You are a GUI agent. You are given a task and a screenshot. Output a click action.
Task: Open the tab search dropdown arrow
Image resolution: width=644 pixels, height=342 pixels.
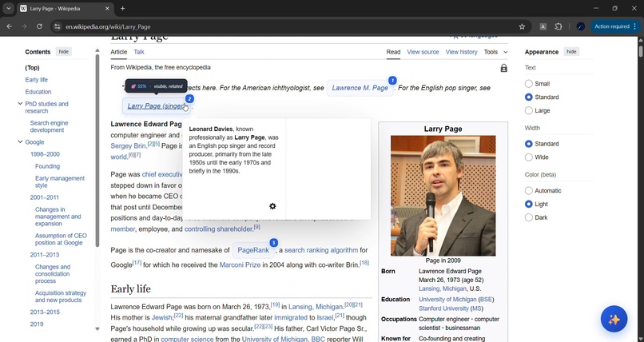tap(8, 8)
